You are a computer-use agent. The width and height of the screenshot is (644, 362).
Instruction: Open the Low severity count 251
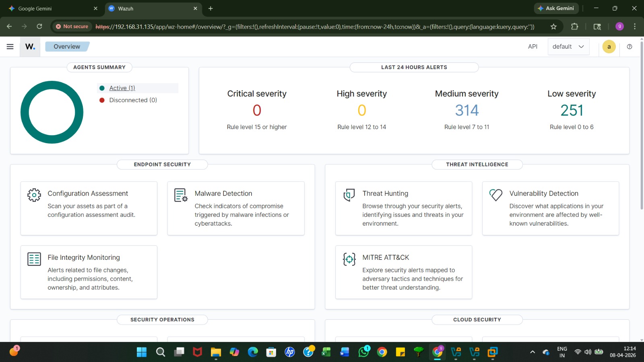pos(572,110)
